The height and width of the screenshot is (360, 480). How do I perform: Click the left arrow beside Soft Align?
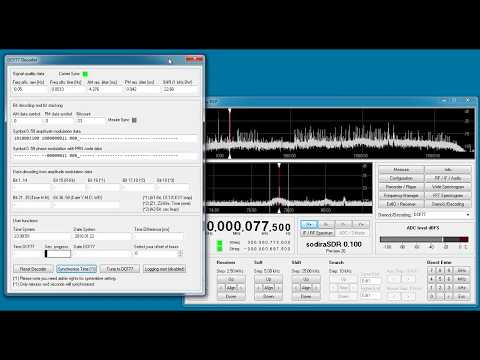[x=258, y=287]
